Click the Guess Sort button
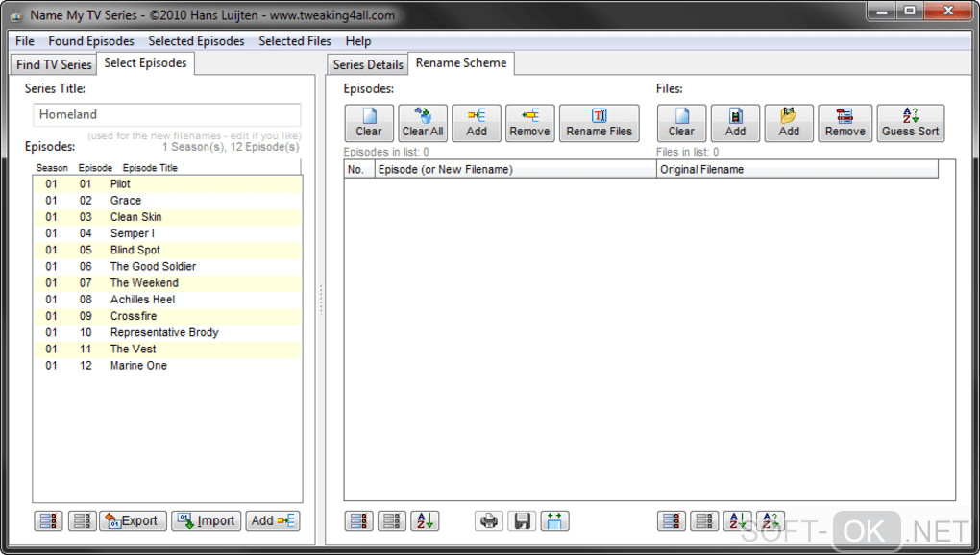Screen dimensions: 980x555 pyautogui.click(x=911, y=123)
